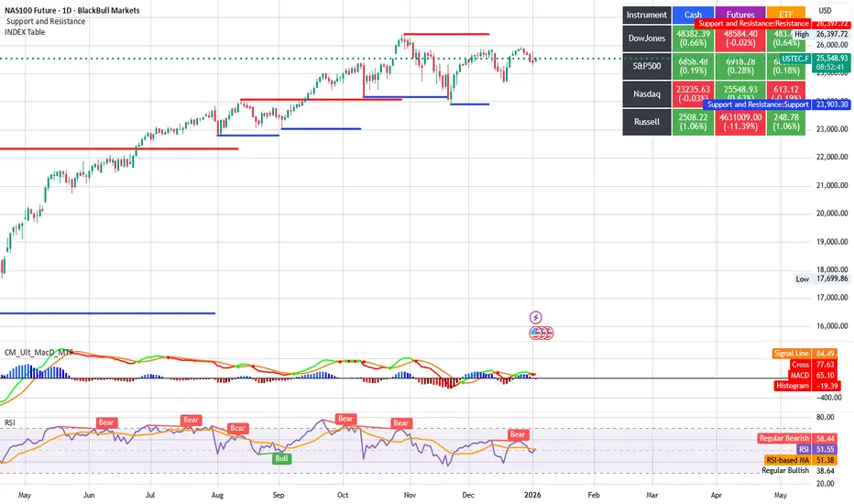Click the -400.00 MACD axis label
Viewport: 854px width, 504px height.
click(829, 397)
